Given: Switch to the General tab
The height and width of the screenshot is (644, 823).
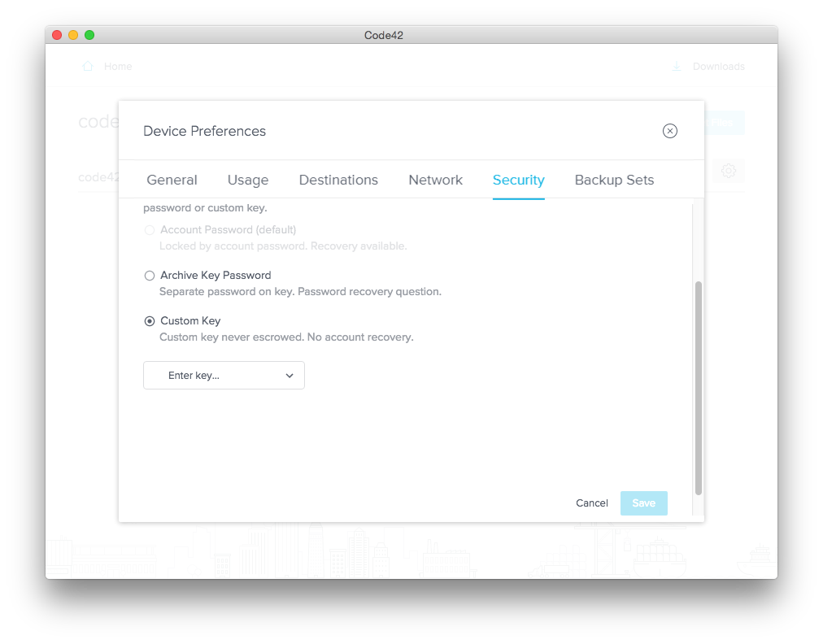Looking at the screenshot, I should pyautogui.click(x=172, y=180).
